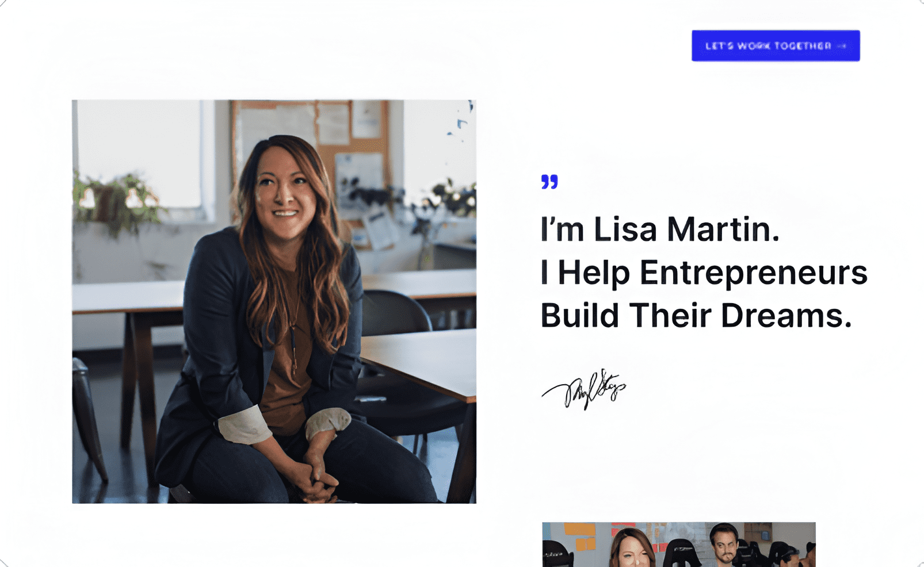Screen dimensions: 924x567
Task: Click the "I'm Lisa Martin." heading line
Action: (x=660, y=229)
